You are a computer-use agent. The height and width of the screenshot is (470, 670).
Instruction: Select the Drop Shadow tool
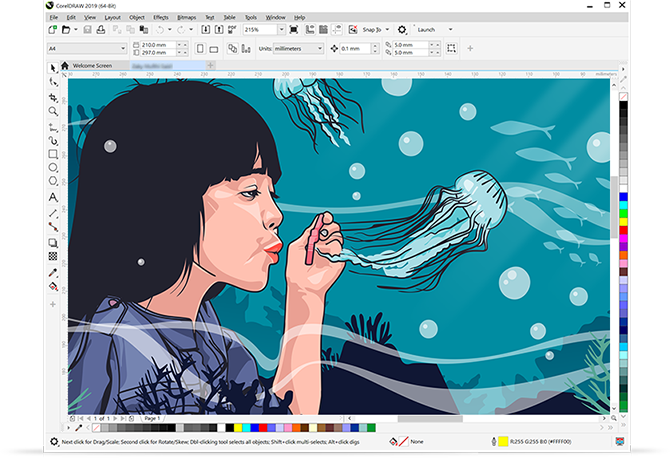click(53, 243)
